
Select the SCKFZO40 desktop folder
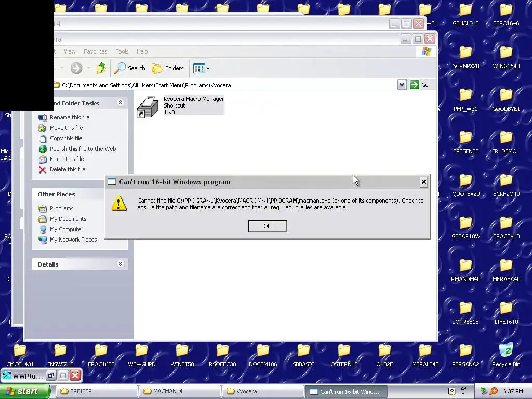pos(506,184)
